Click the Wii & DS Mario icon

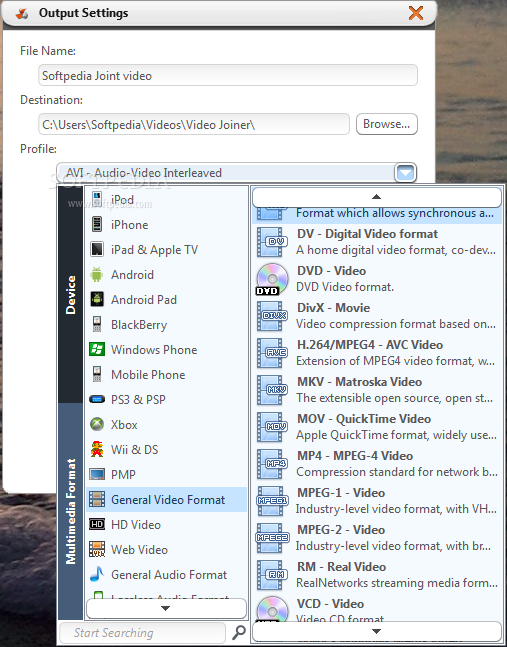(97, 449)
